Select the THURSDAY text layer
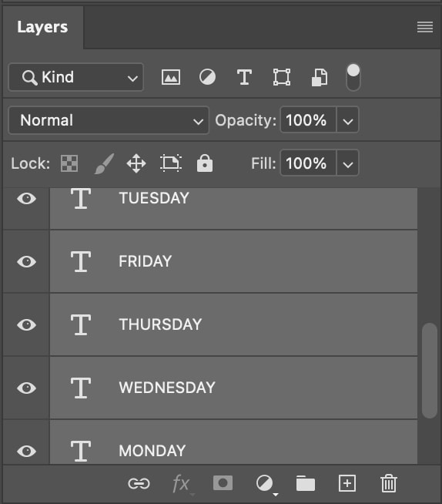Image resolution: width=442 pixels, height=504 pixels. [233, 324]
